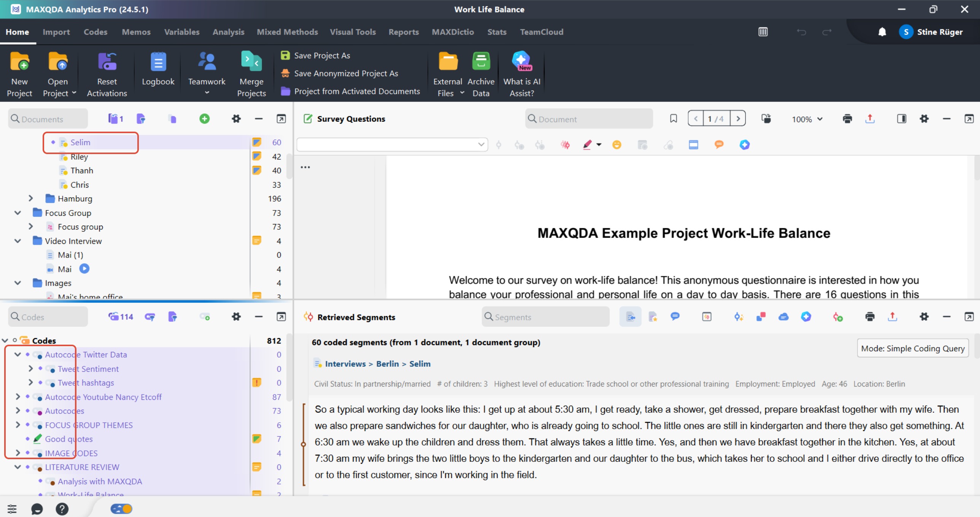Click Mode: Simple Coding Query button

pyautogui.click(x=913, y=348)
